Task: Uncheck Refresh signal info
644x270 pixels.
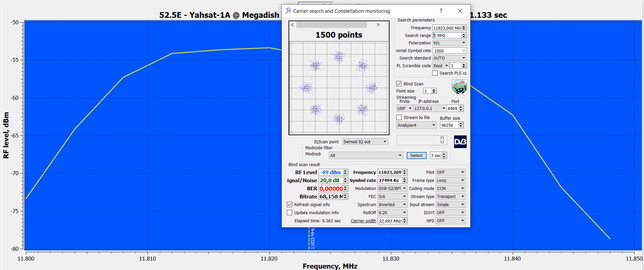Action: point(290,204)
